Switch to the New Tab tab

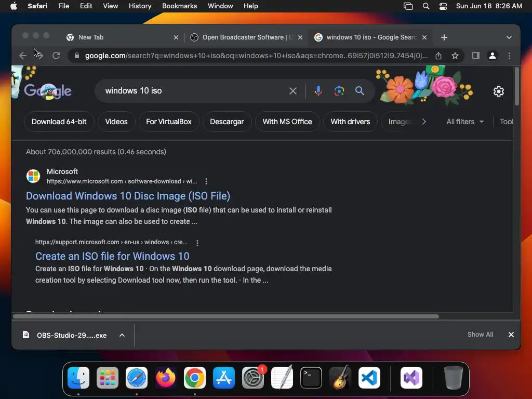(121, 37)
